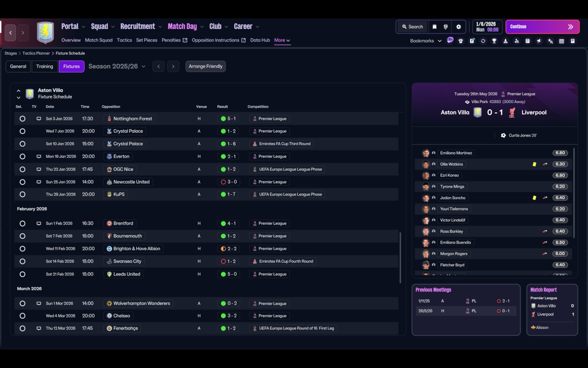The width and height of the screenshot is (588, 368).
Task: Click the substitution icon for Ross Barkley
Action: click(x=545, y=231)
